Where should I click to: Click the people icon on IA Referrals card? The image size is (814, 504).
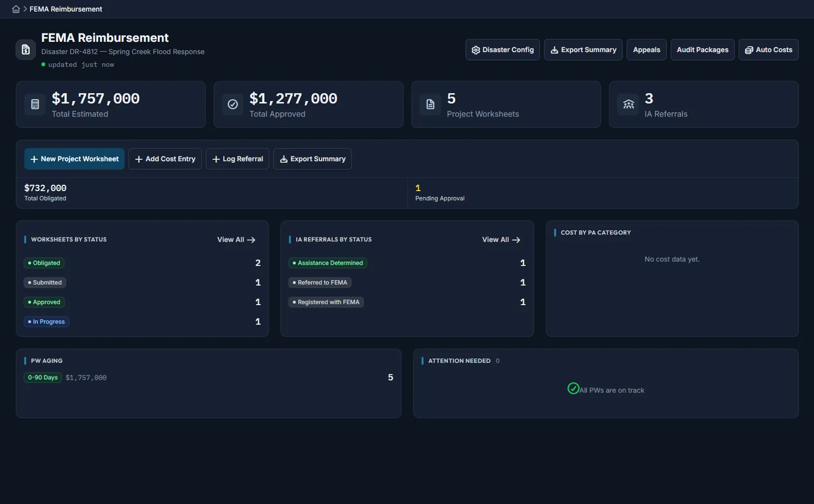[x=628, y=104]
